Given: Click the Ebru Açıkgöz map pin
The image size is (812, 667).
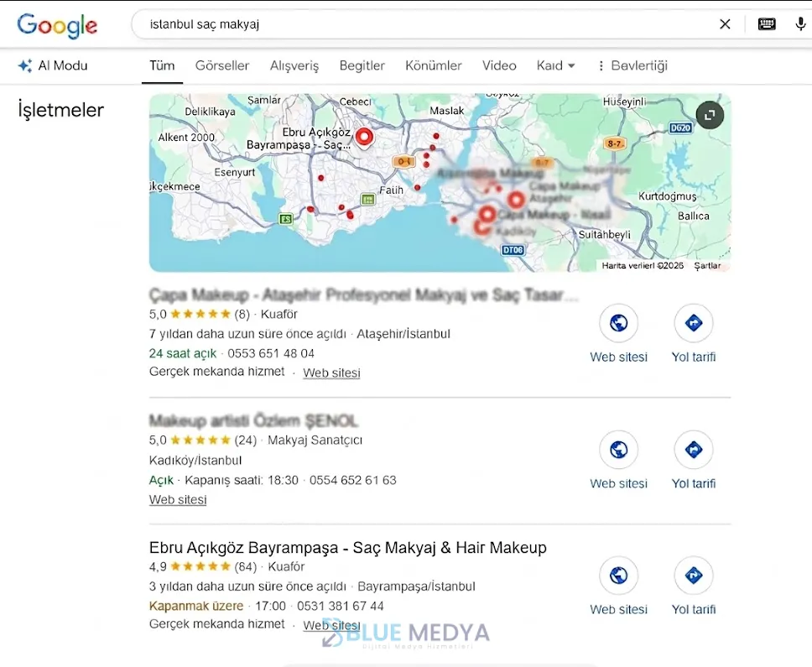Looking at the screenshot, I should click(x=365, y=138).
